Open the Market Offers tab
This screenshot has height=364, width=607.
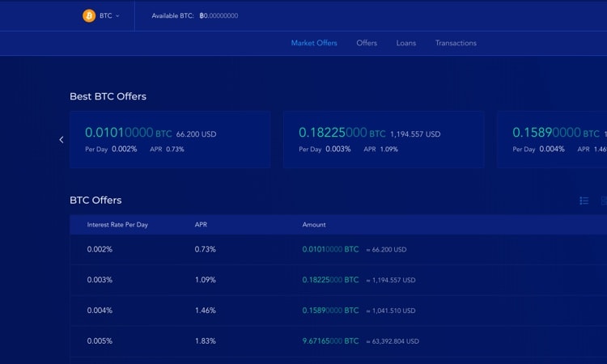314,43
